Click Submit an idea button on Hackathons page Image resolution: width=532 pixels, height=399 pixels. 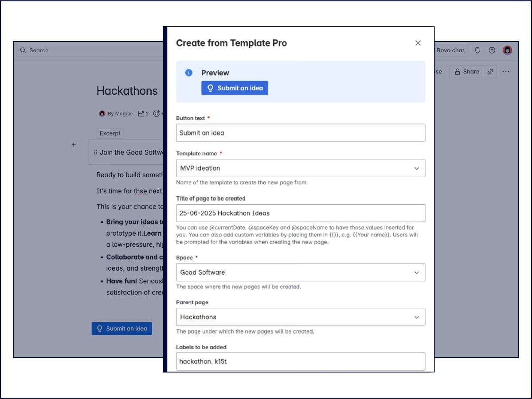point(122,329)
